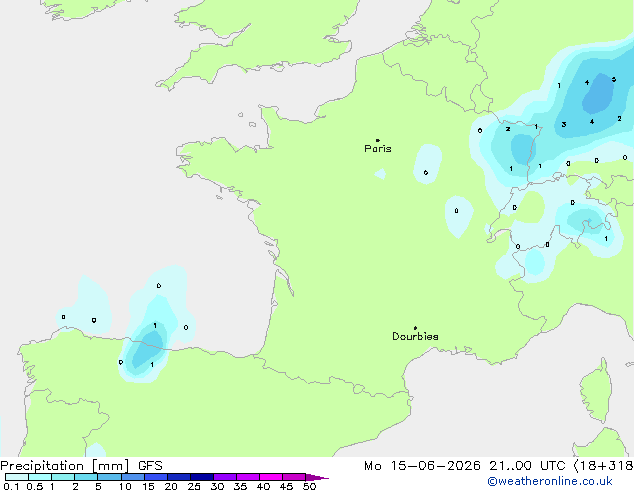Click the 'Precipitation [mm]' title text

tap(65, 466)
